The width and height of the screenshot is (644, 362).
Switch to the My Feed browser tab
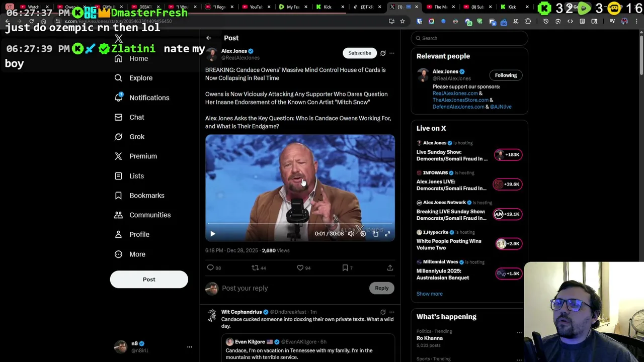[289, 7]
